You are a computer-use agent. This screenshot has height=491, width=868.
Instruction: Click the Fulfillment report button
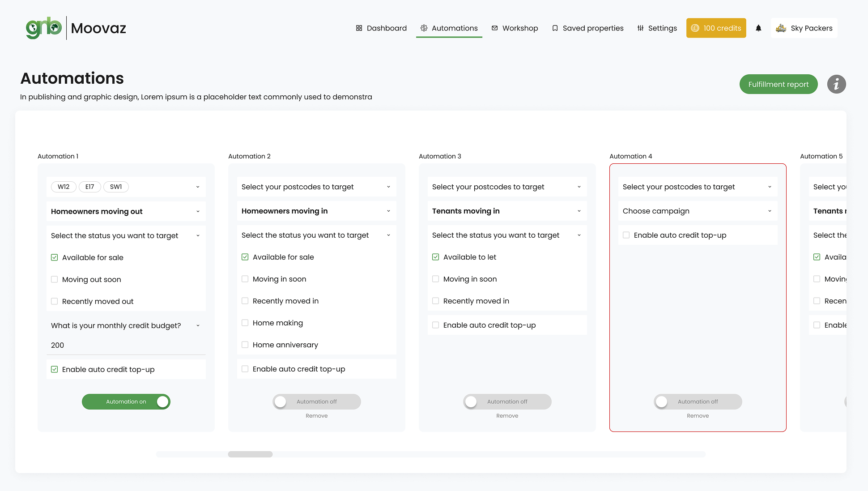[778, 84]
